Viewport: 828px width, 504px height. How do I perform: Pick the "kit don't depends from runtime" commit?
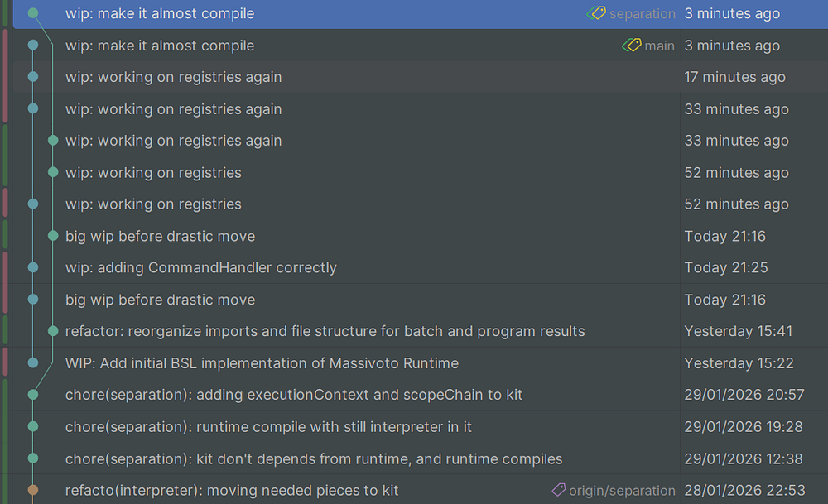click(314, 458)
